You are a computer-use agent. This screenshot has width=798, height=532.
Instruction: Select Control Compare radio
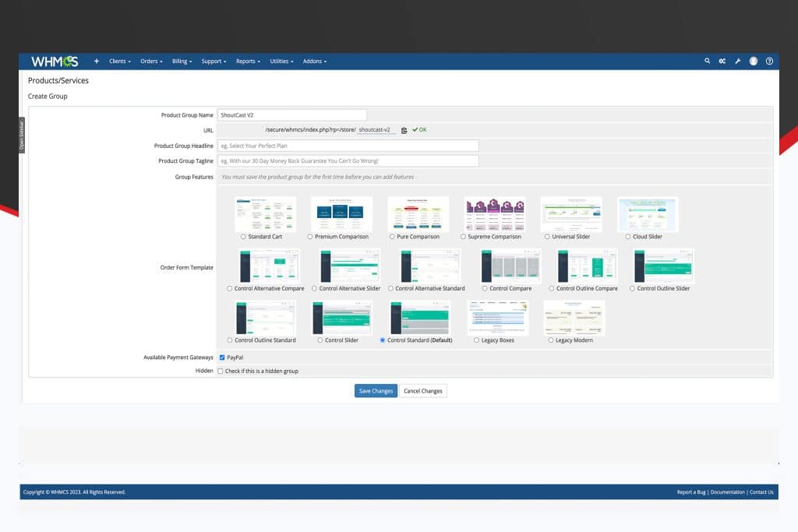pyautogui.click(x=485, y=288)
